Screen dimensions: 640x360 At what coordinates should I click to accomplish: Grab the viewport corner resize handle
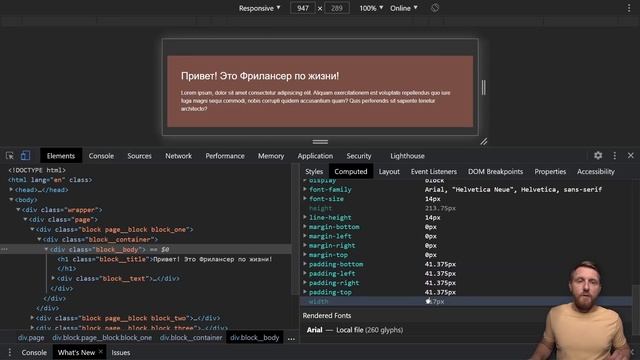[484, 142]
